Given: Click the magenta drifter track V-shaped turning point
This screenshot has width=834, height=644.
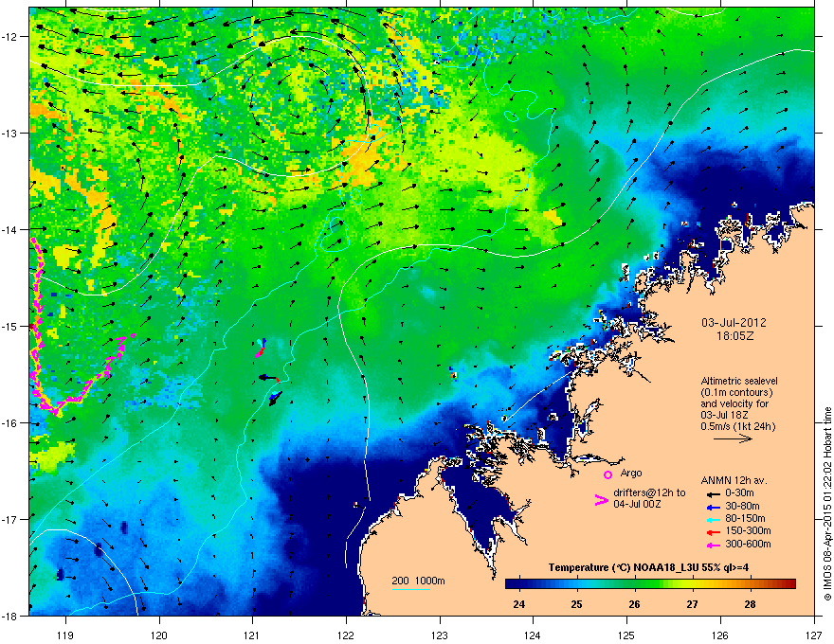Looking at the screenshot, I should point(56,411).
